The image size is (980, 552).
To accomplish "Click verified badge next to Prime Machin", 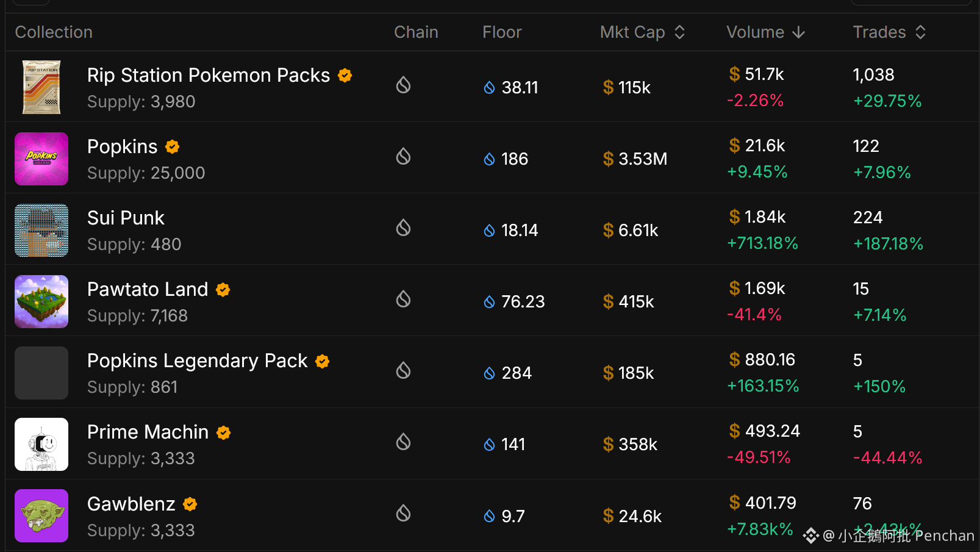I will click(224, 432).
